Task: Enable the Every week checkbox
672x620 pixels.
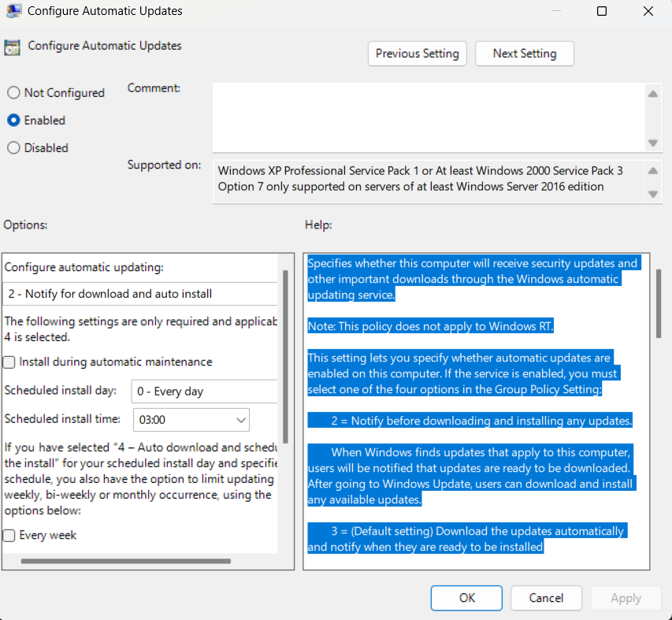Action: [9, 536]
